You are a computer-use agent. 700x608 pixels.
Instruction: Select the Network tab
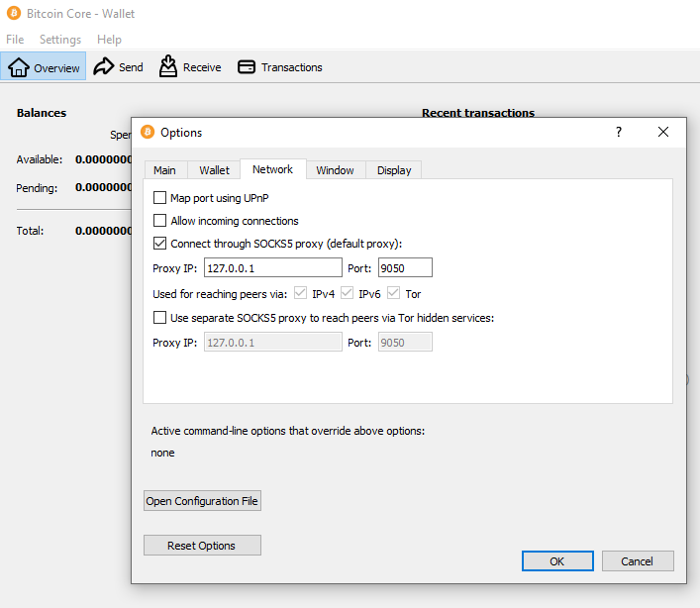click(272, 169)
